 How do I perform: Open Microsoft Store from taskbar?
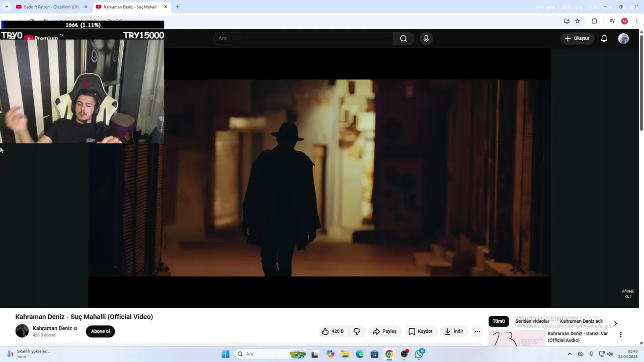click(x=374, y=354)
